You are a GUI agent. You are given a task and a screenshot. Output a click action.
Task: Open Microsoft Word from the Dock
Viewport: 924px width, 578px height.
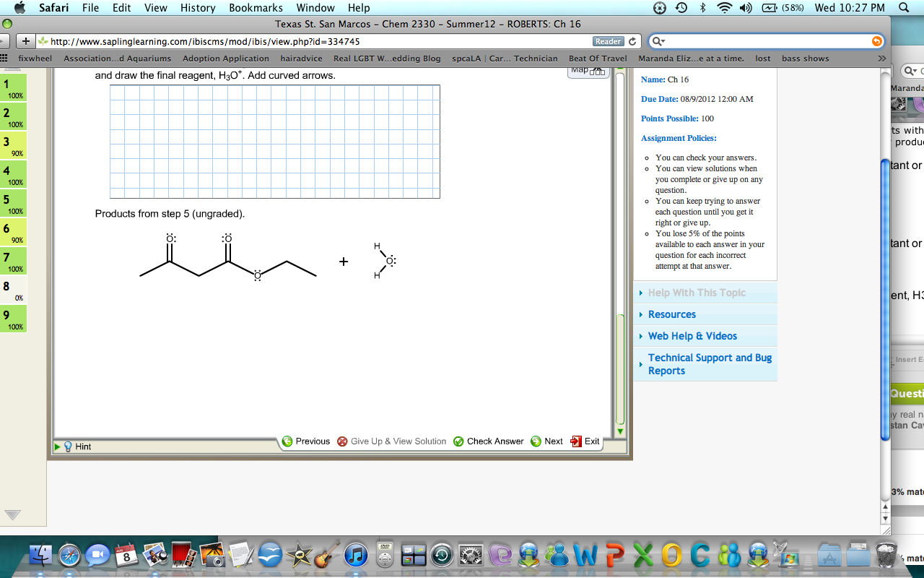point(583,555)
